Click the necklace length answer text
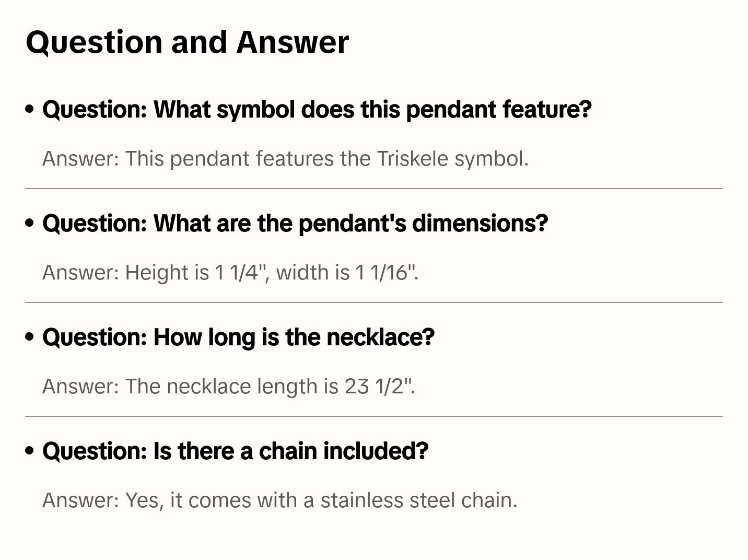Screen dimensions: 748x560 228,387
